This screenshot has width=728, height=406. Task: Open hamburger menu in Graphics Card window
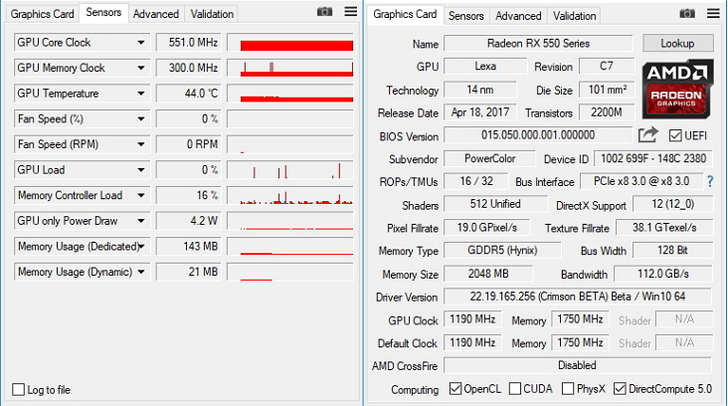pos(714,13)
